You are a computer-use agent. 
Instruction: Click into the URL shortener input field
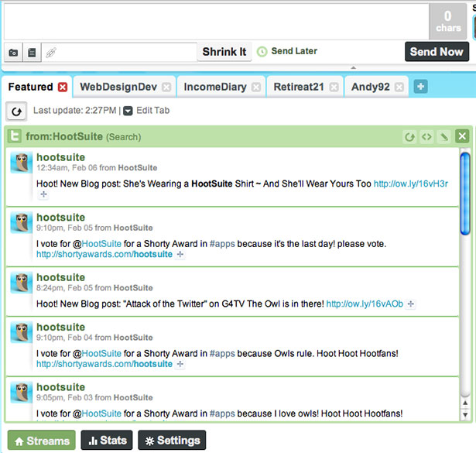[119, 53]
